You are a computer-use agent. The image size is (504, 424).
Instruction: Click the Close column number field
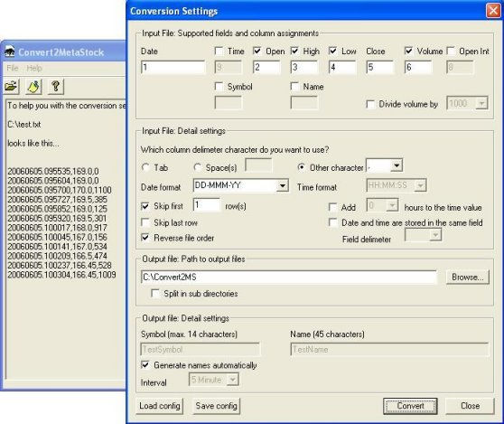[380, 67]
